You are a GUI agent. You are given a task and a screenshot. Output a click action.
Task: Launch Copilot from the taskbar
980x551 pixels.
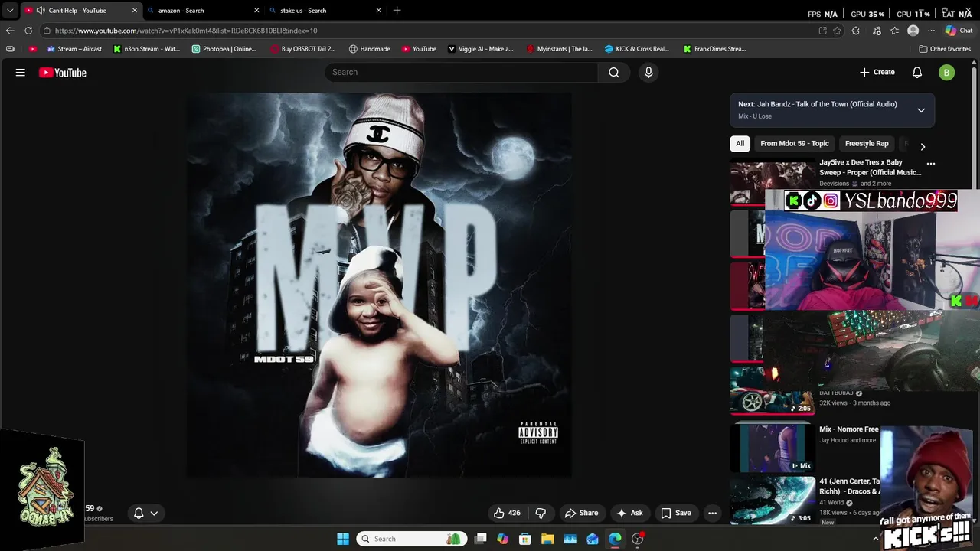pyautogui.click(x=502, y=539)
